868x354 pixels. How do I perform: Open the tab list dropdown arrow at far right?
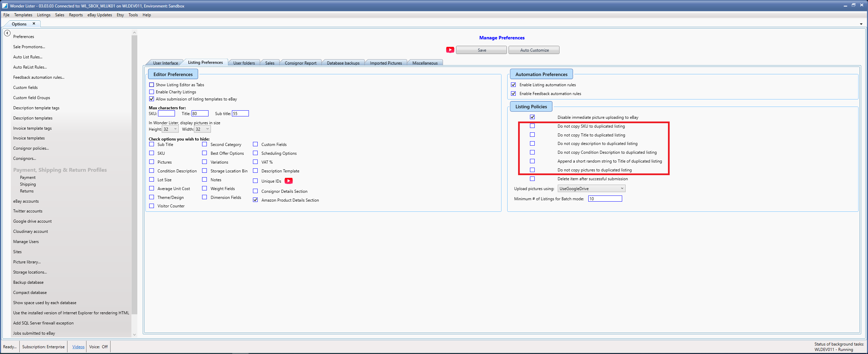861,24
